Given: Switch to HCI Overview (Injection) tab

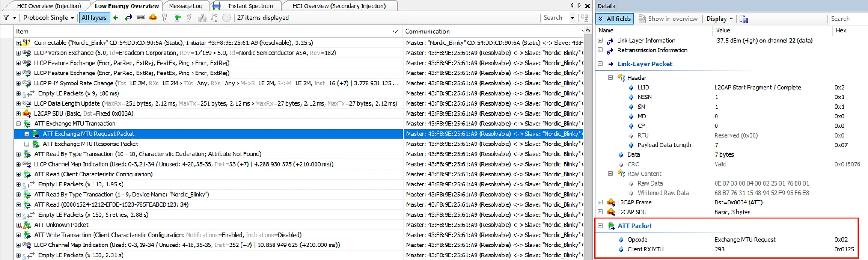Looking at the screenshot, I should point(49,6).
